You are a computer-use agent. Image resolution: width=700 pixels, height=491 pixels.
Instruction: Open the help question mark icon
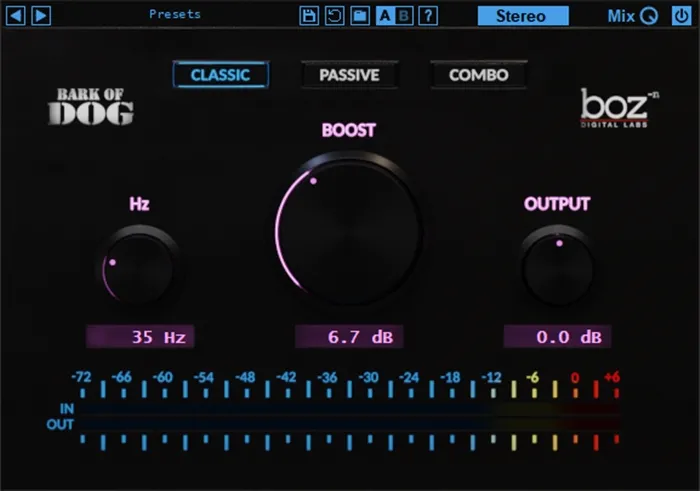(x=429, y=16)
